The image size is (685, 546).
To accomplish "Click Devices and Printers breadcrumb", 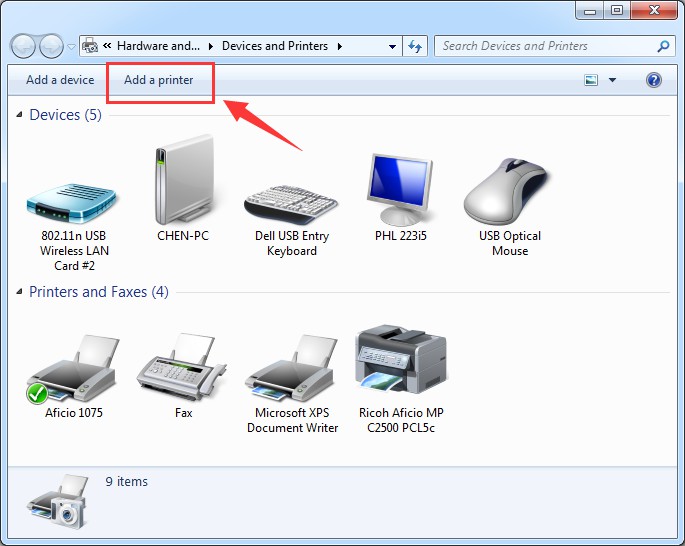I will (x=275, y=46).
